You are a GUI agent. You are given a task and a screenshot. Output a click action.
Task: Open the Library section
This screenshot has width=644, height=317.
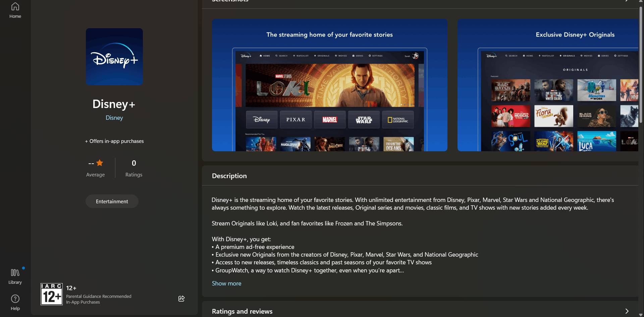15,276
